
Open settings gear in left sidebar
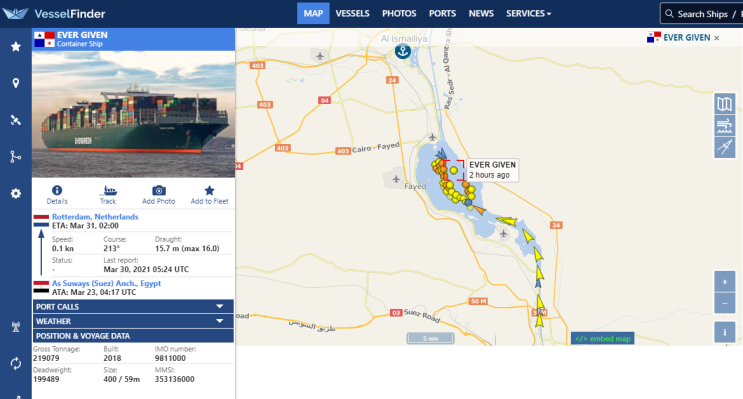click(x=16, y=193)
